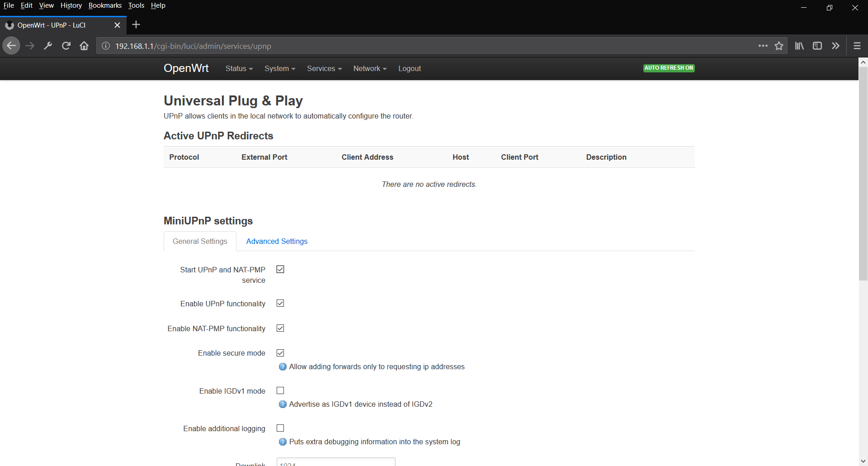Click the Firefox back navigation arrow
Viewport: 868px width, 466px height.
[x=11, y=46]
